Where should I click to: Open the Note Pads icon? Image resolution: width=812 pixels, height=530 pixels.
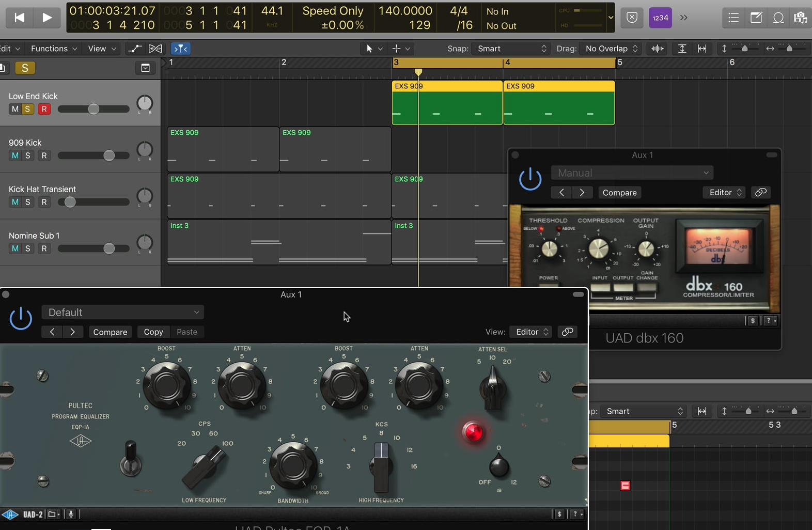coord(756,18)
